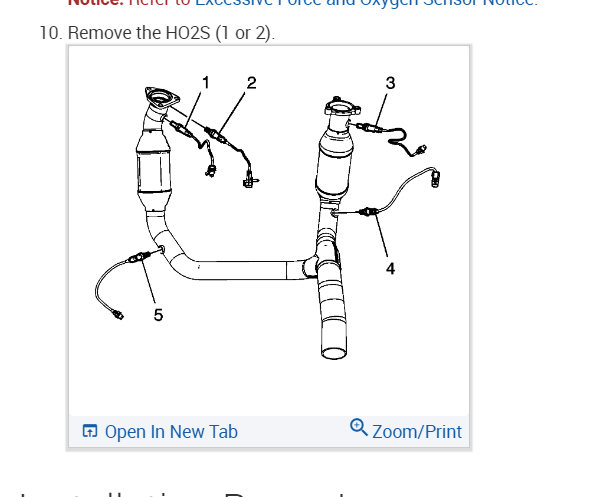Click the Zoom/Print text link
The image size is (609, 497).
coord(417,432)
